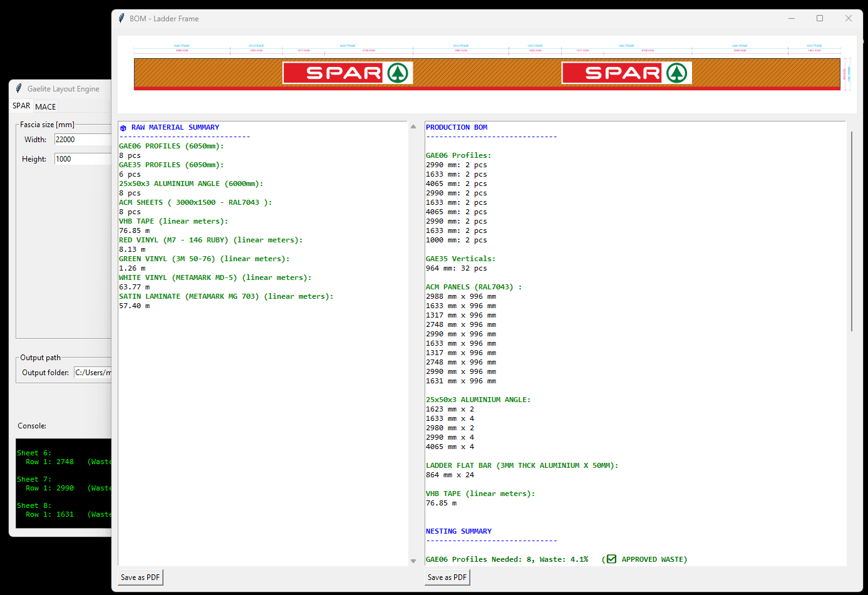Click the Gaelite Layout Engine feather icon
Screen dimensions: 868x595
point(19,88)
